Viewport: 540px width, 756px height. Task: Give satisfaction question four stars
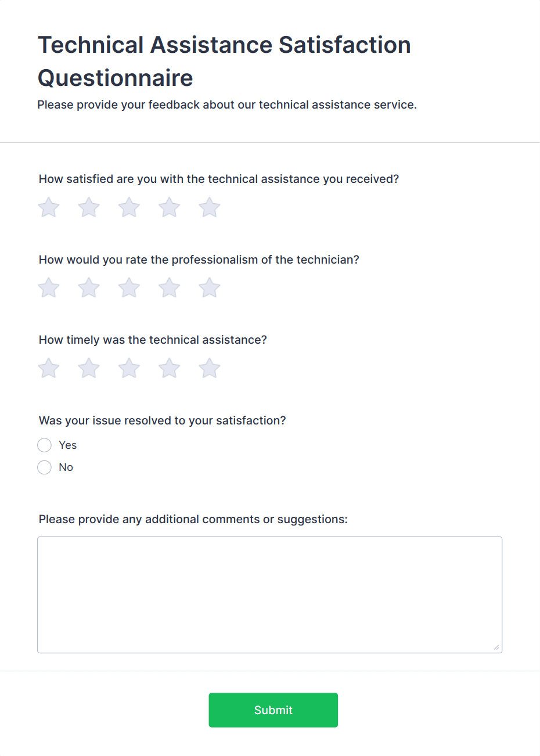point(170,207)
